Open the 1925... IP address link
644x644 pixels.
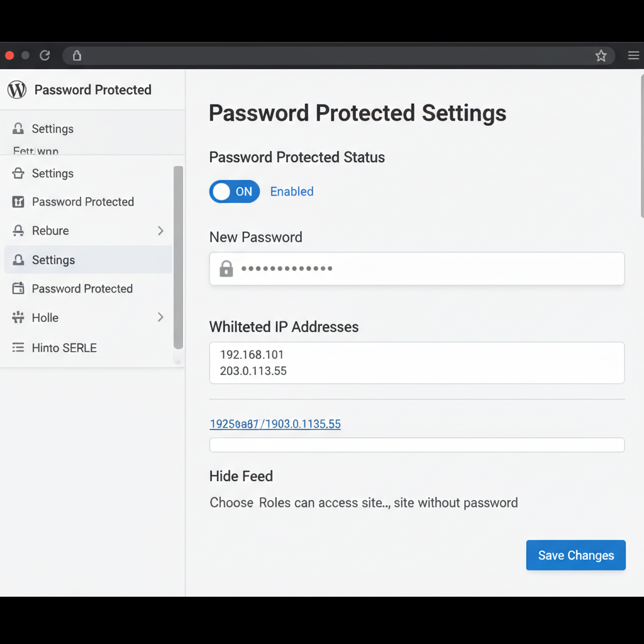coord(275,424)
